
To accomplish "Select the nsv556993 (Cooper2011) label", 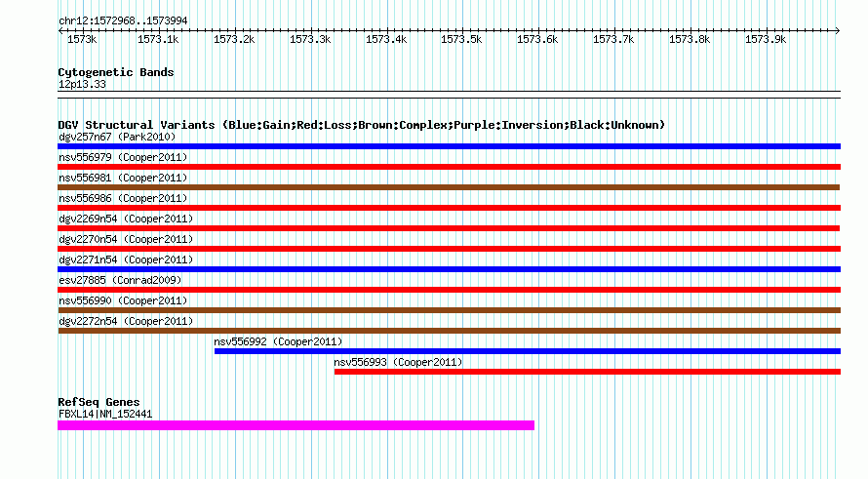I will (x=398, y=362).
